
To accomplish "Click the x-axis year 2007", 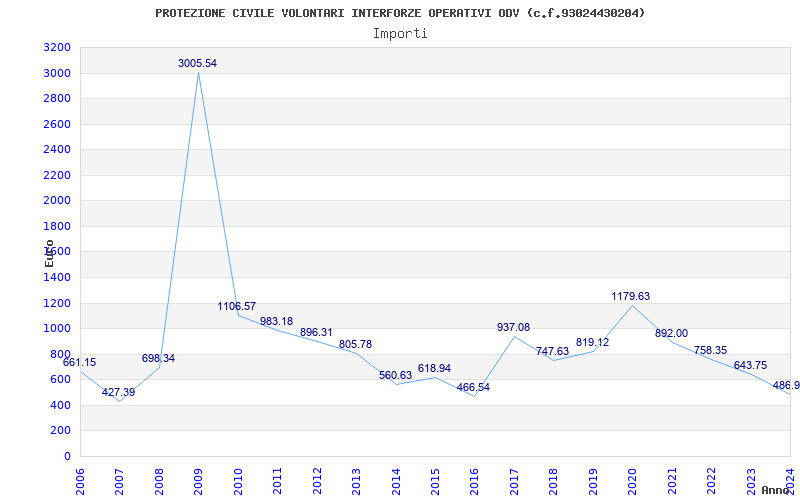I will [x=119, y=482].
